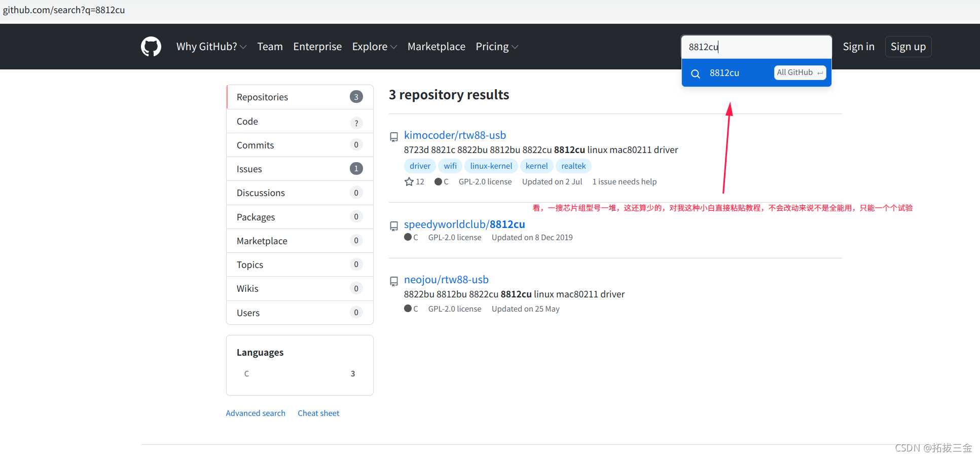Click Updated on 8 Dec 2019 text
The height and width of the screenshot is (457, 980).
[532, 237]
